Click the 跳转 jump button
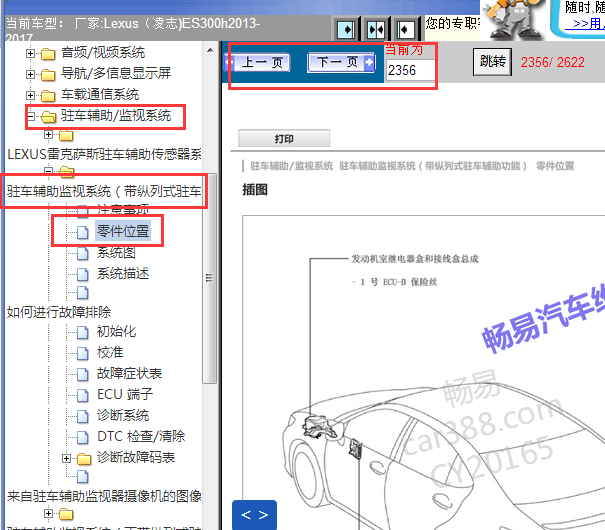Viewport: 605px width, 530px height. click(492, 62)
